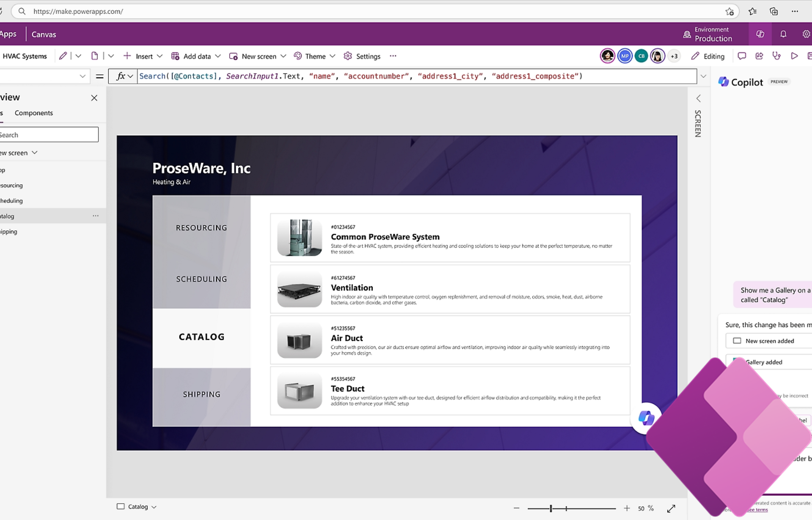Screen dimensions: 812x520
Task: Click the Comments icon in toolbar
Action: [x=741, y=56]
